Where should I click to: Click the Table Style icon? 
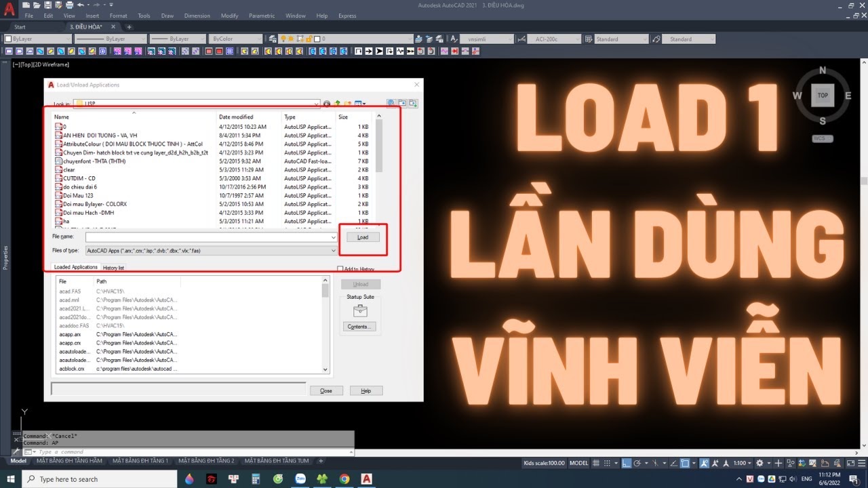coord(587,39)
